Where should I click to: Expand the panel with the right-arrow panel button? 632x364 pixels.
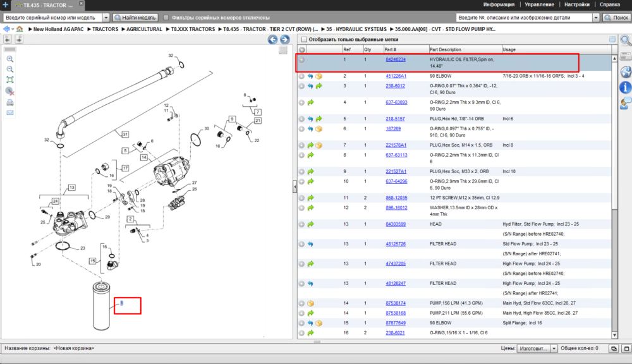18,39
